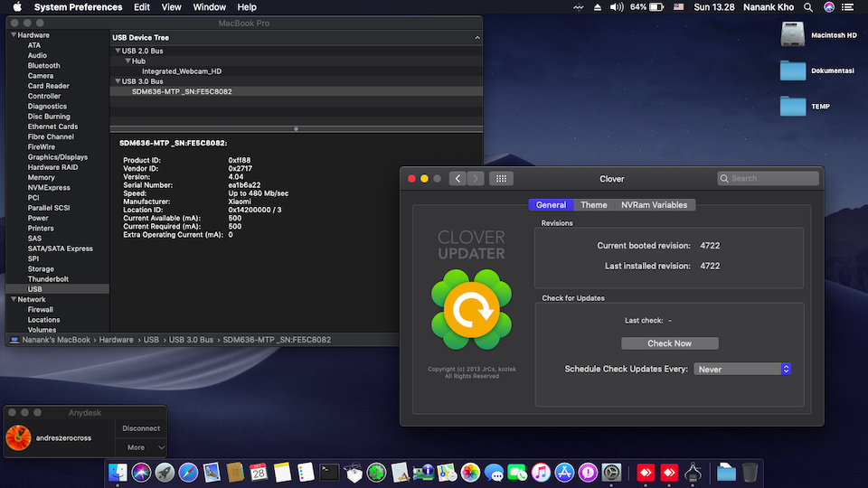Open Macintosh HD drive on desktop

coord(793,34)
